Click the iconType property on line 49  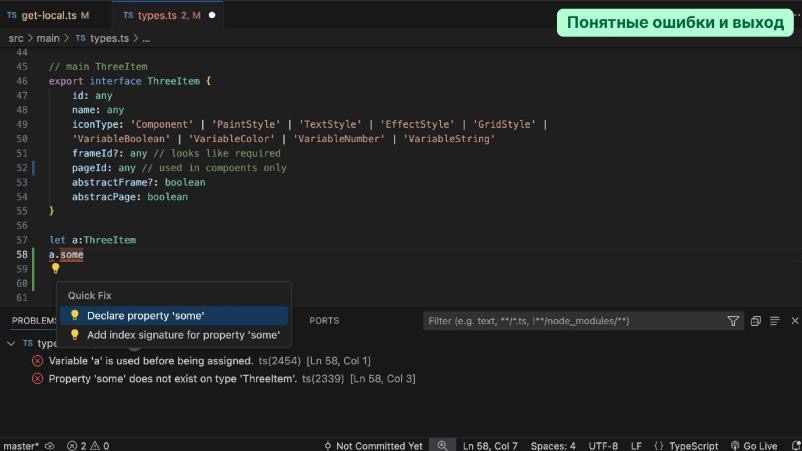click(95, 125)
